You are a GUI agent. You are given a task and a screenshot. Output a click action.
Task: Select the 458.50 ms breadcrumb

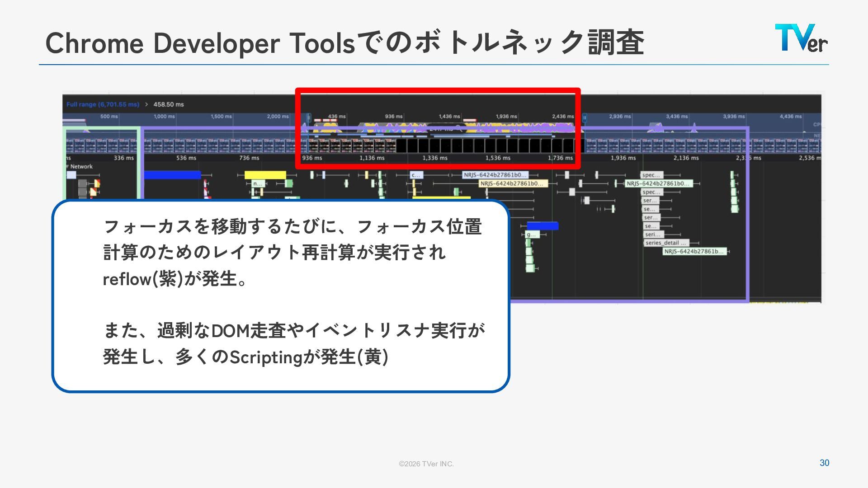pyautogui.click(x=169, y=104)
